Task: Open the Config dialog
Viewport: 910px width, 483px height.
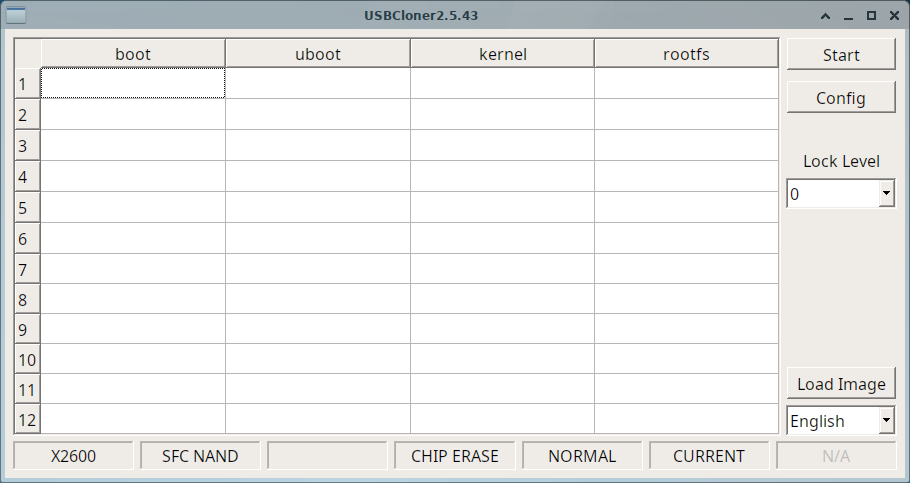Action: 840,98
